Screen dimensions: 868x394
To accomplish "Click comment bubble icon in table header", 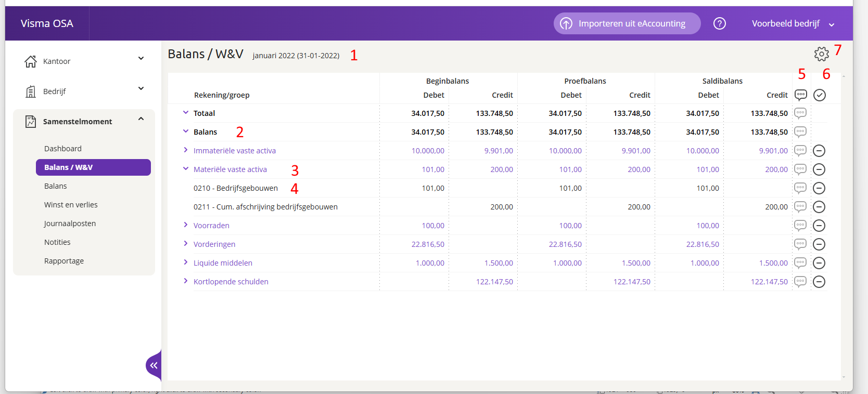I will coord(801,95).
